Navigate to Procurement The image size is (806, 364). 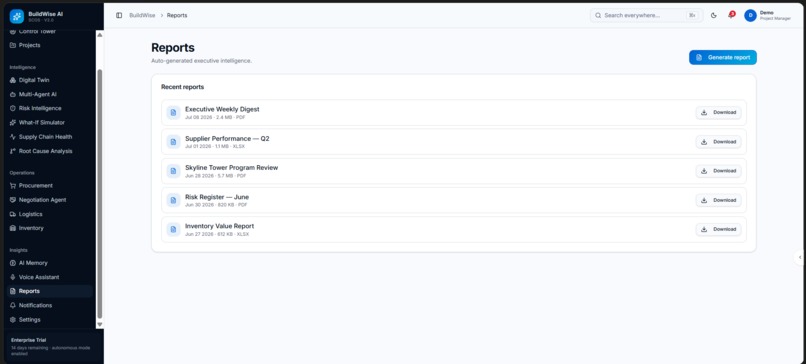(x=50, y=186)
